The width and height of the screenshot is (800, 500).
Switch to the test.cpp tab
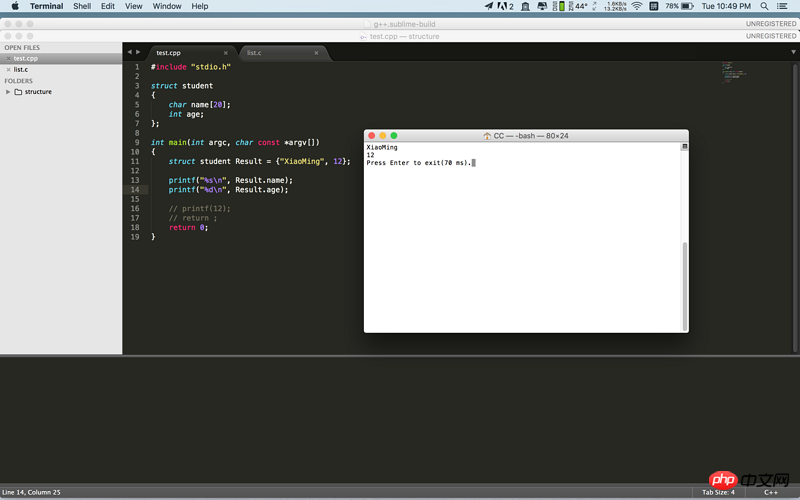pyautogui.click(x=191, y=53)
